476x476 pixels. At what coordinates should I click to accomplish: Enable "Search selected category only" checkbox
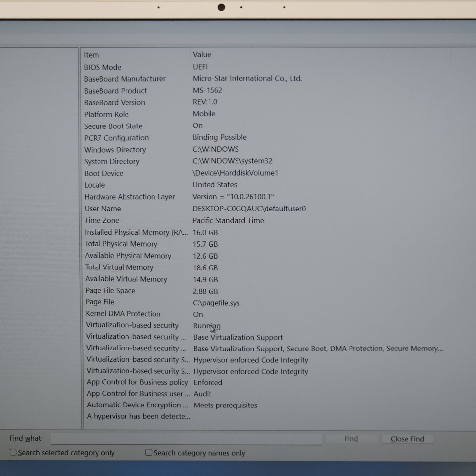click(13, 452)
